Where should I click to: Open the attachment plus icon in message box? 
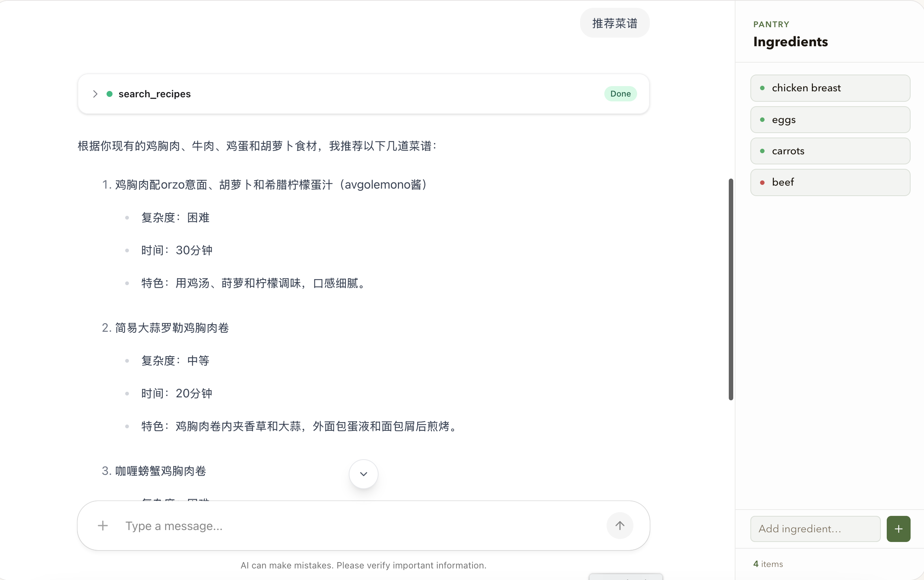tap(103, 526)
